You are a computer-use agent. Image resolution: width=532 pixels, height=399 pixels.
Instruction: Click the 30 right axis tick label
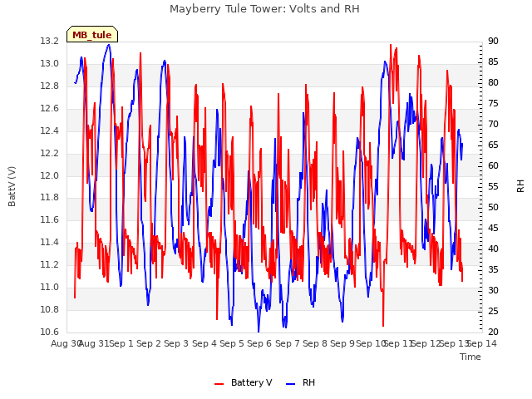(x=493, y=290)
